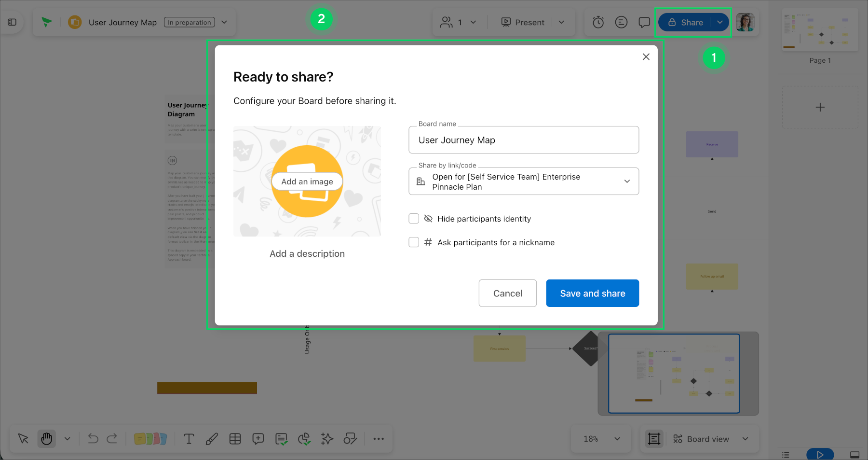
Task: Expand the participants count dropdown
Action: click(473, 22)
